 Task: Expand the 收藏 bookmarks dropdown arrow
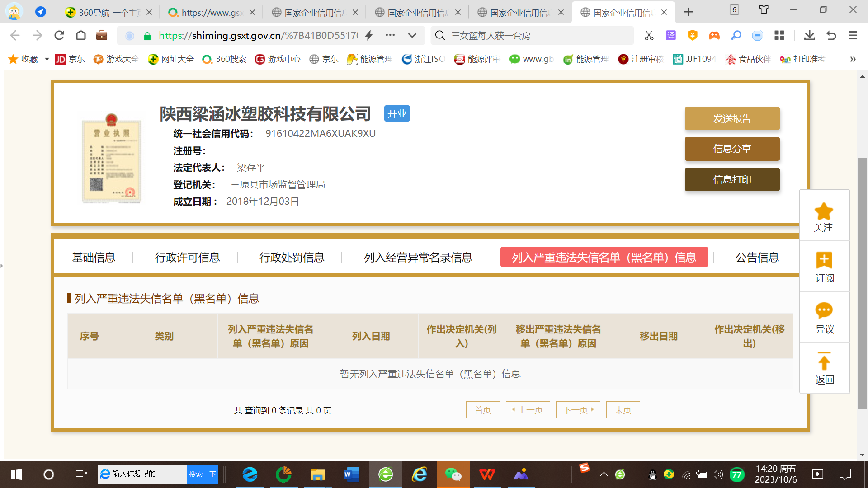[47, 59]
